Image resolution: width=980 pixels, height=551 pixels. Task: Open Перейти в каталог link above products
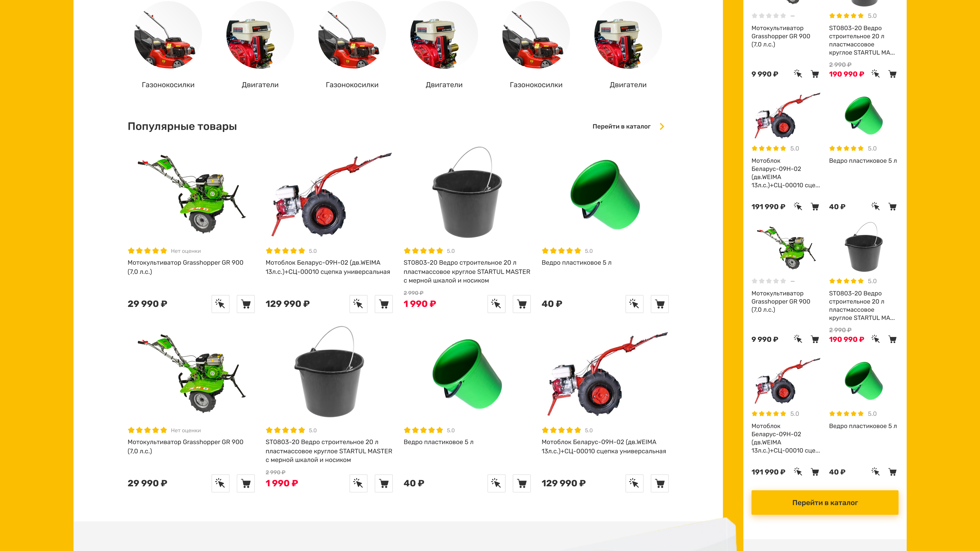[621, 126]
